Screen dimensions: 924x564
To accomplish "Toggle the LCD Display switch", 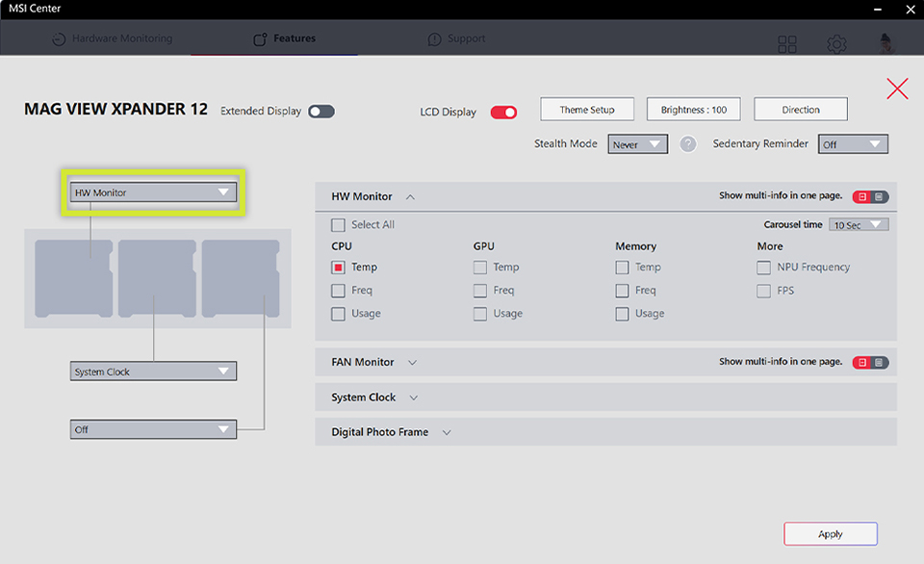I will coord(503,112).
